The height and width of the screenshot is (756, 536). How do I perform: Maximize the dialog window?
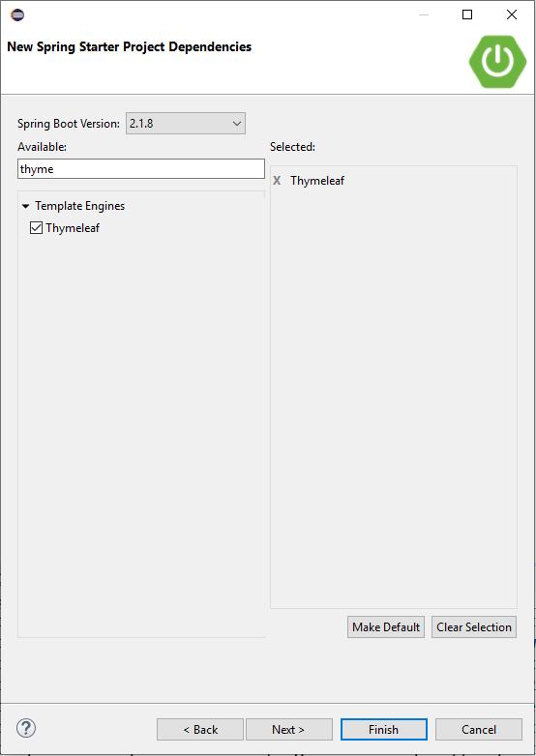click(x=467, y=15)
